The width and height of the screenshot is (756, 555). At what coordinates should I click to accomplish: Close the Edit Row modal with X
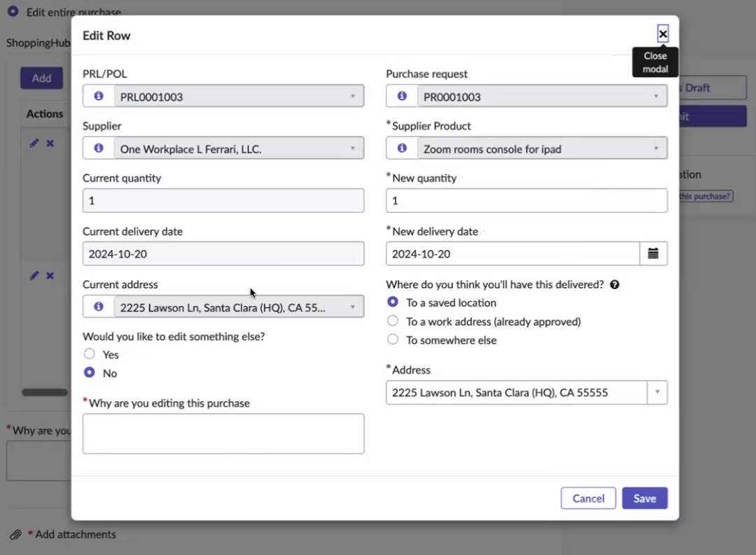662,34
